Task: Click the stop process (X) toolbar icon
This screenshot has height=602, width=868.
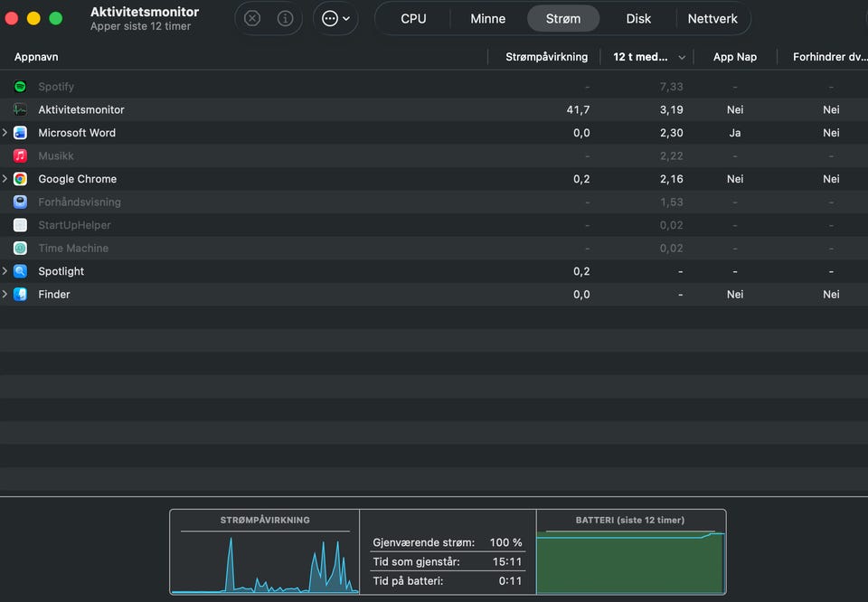Action: (252, 18)
